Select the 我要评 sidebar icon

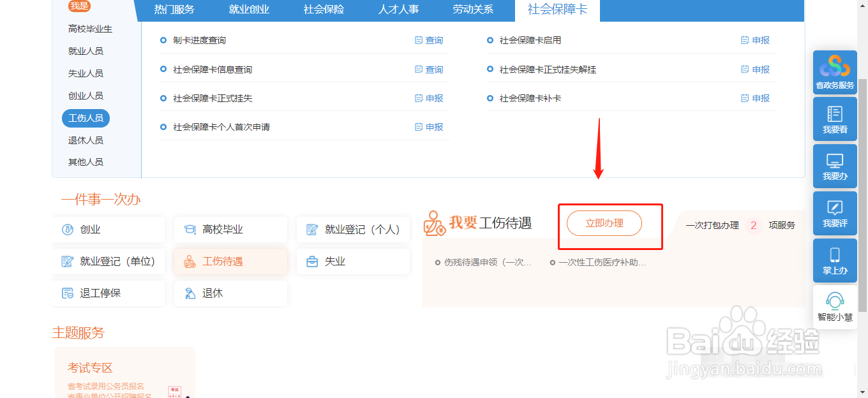(x=834, y=213)
